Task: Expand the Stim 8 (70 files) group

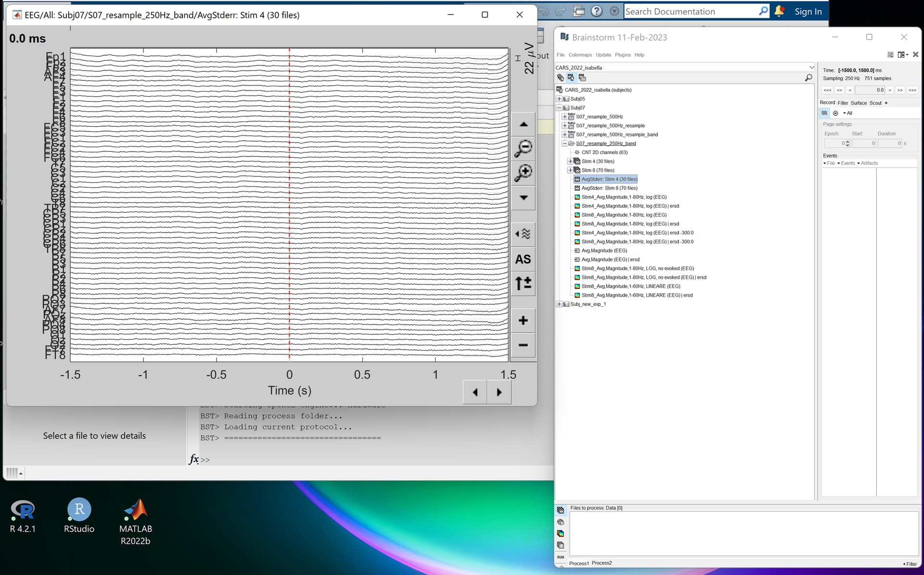Action: [570, 170]
